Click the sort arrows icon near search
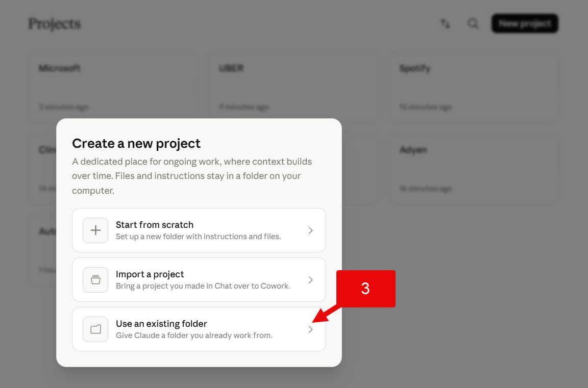588x388 pixels. point(445,23)
